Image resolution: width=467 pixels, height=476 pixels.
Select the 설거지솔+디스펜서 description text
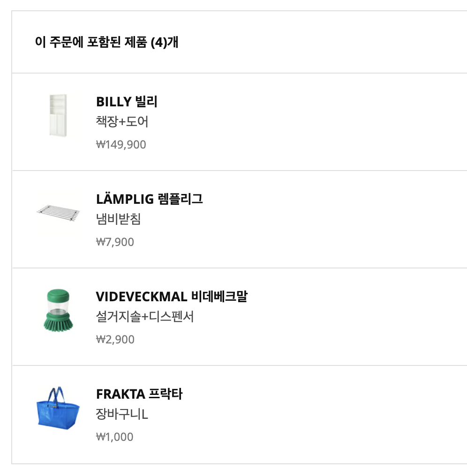(144, 317)
